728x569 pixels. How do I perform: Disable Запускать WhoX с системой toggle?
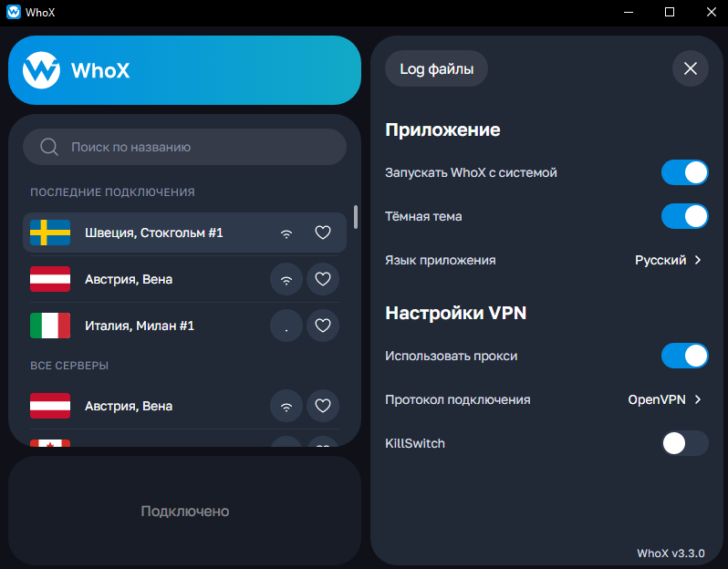(x=685, y=172)
